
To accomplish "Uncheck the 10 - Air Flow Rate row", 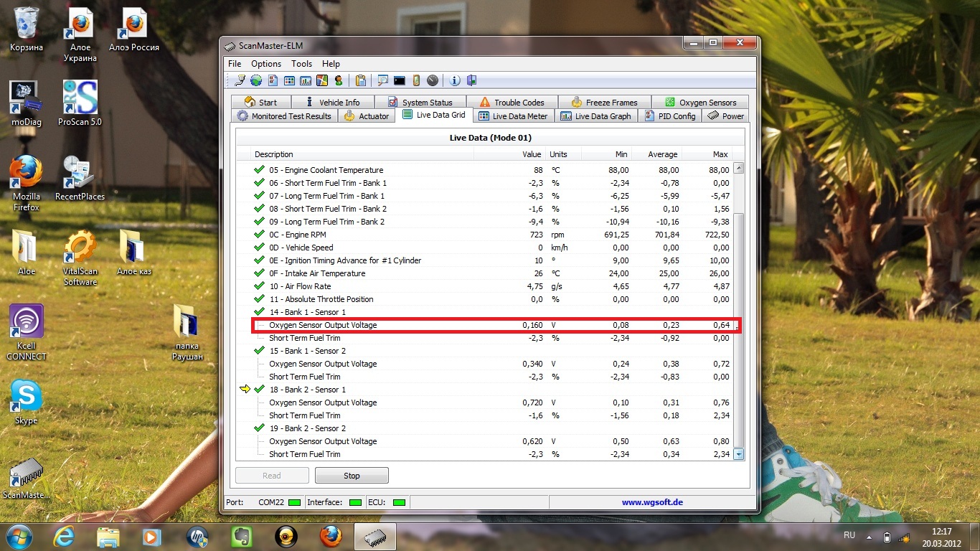I will pyautogui.click(x=259, y=286).
